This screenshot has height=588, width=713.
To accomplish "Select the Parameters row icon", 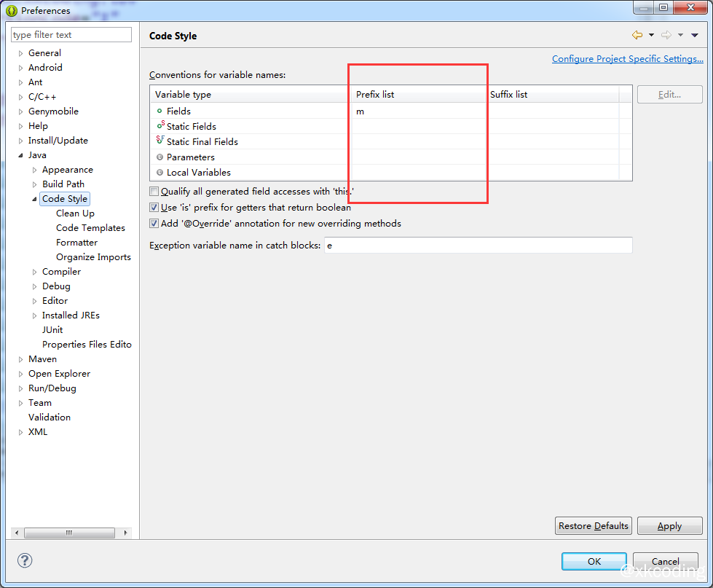I will tap(159, 157).
